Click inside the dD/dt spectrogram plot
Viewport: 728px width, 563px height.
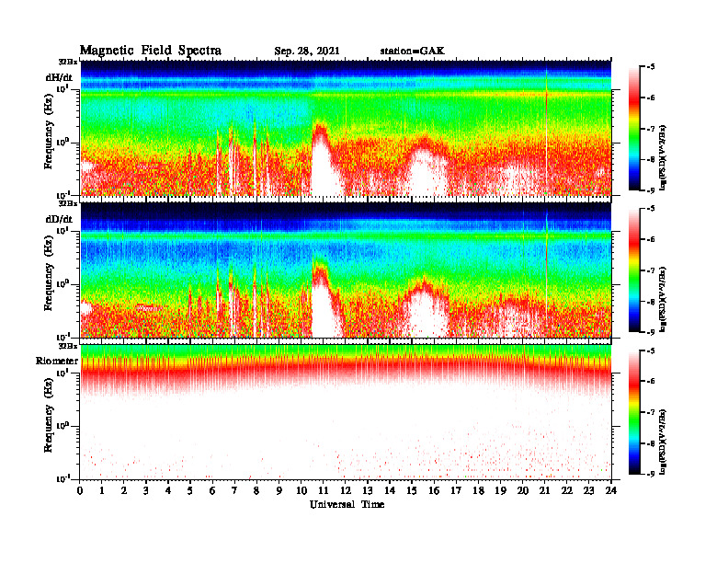(346, 270)
